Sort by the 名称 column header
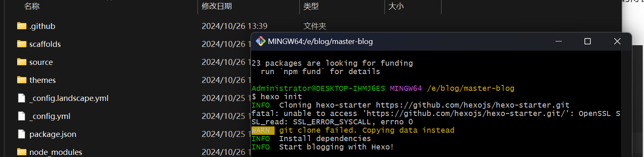The image size is (644, 157). [32, 6]
